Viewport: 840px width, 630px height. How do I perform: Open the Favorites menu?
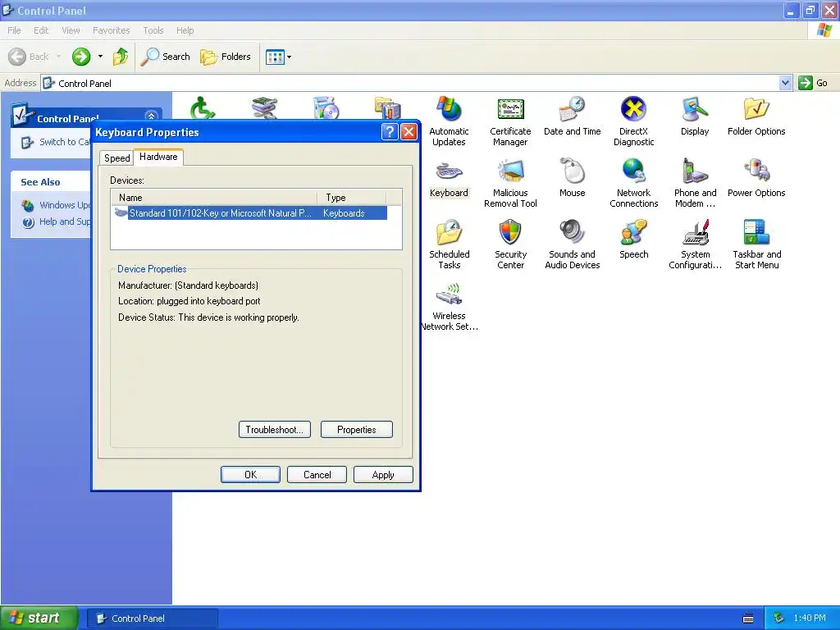tap(111, 30)
